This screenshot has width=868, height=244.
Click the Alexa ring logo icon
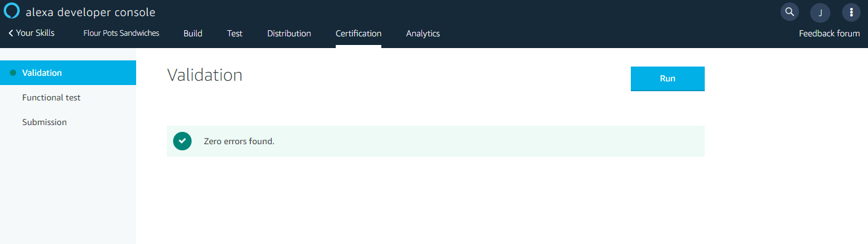click(x=12, y=12)
